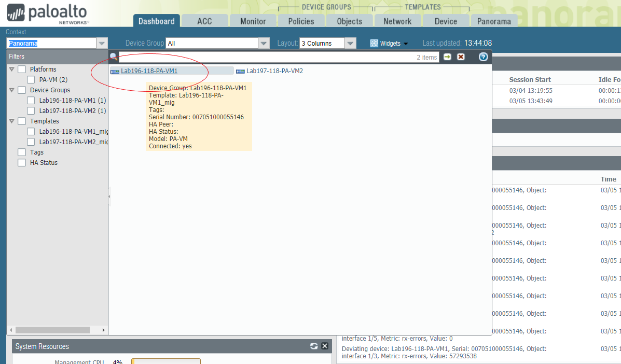Check the HA Status filter checkbox
This screenshot has width=621, height=364.
(21, 162)
